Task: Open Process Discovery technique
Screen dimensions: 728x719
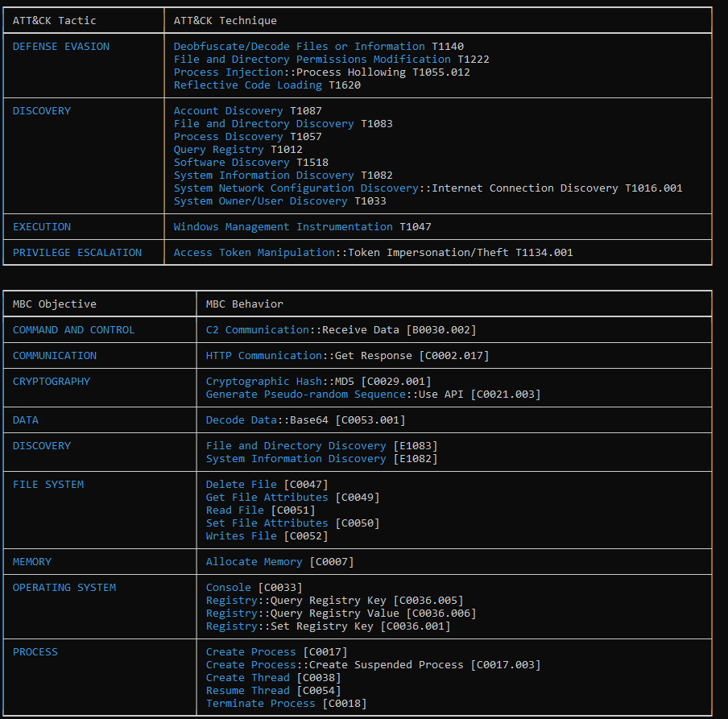Action: pos(228,137)
